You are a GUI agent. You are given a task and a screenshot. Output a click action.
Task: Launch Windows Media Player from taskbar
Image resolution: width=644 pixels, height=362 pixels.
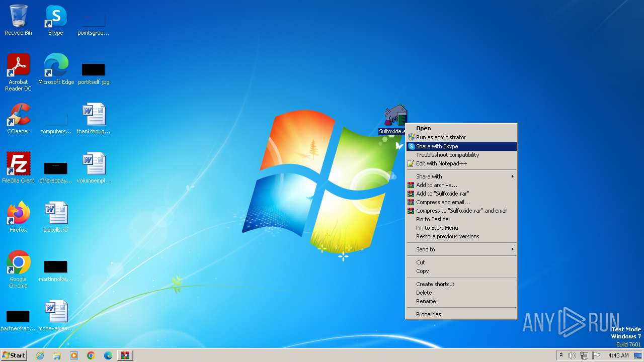click(x=74, y=355)
